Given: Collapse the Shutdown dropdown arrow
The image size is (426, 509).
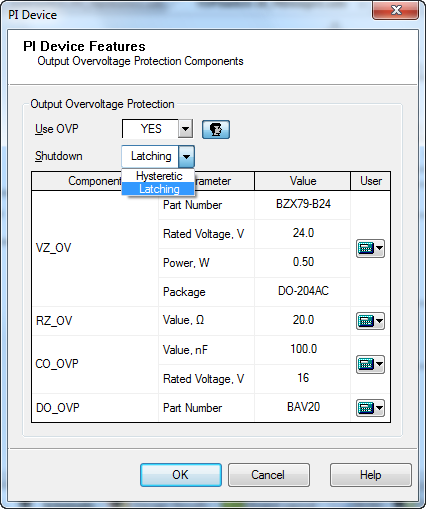Looking at the screenshot, I should pyautogui.click(x=186, y=156).
